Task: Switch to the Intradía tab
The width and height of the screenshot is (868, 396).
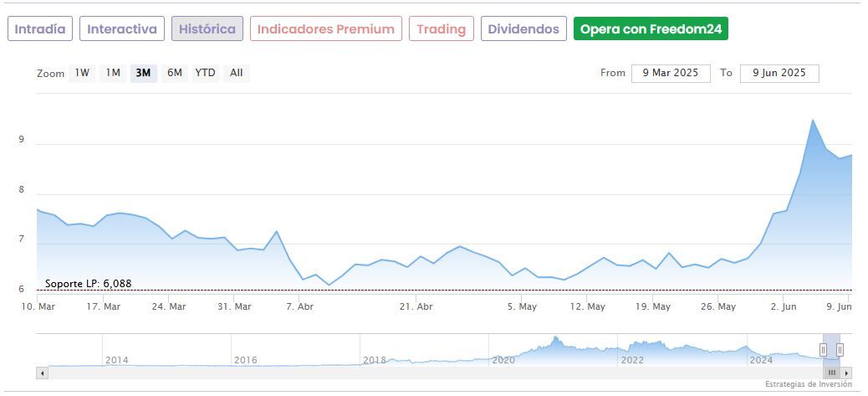Action: [40, 29]
